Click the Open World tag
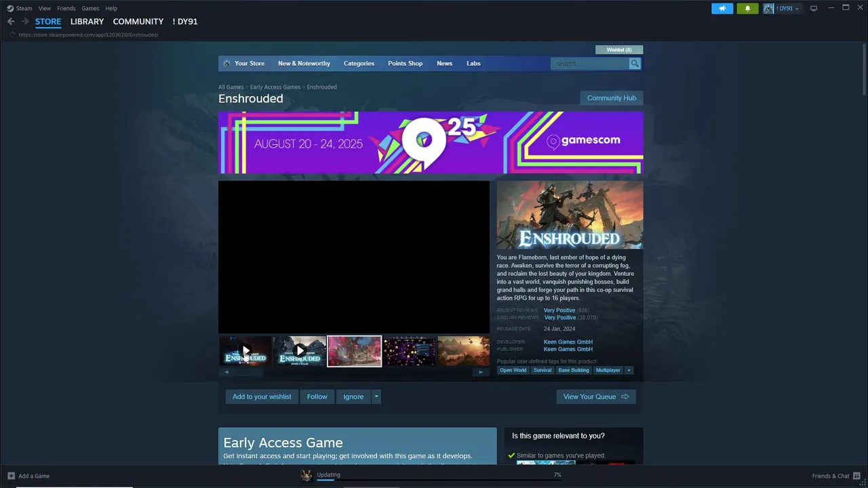868x488 pixels. [513, 370]
